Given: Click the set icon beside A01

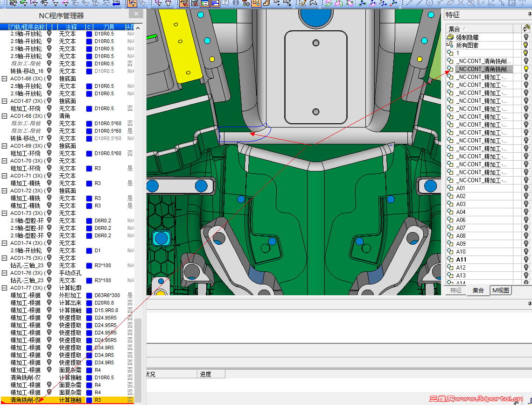Looking at the screenshot, I should click(x=450, y=188).
